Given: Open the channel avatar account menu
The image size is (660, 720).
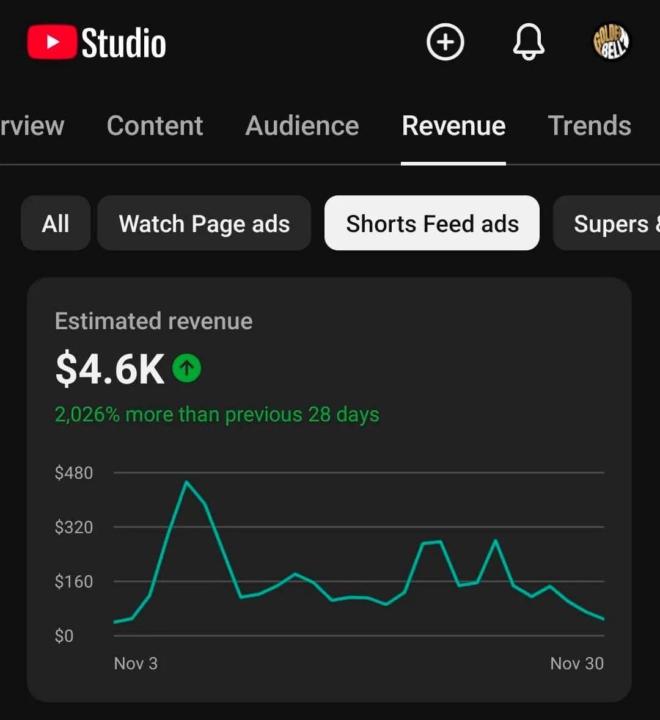Looking at the screenshot, I should pyautogui.click(x=611, y=43).
